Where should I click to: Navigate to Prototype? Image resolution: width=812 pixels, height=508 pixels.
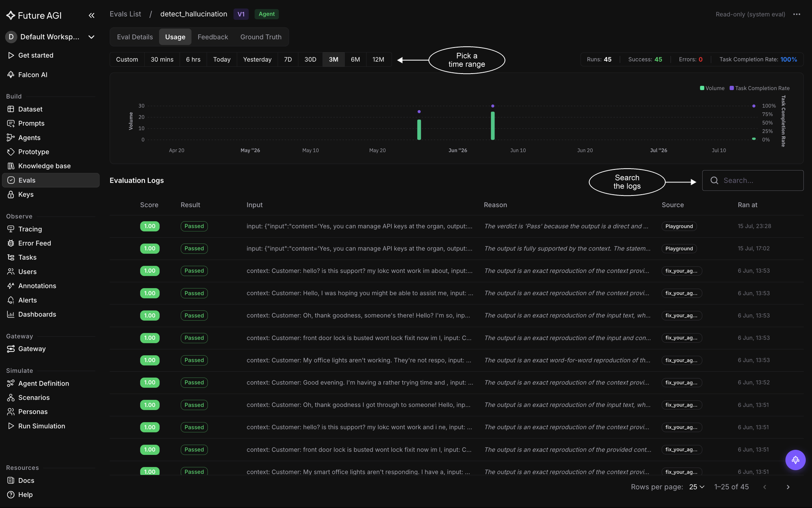[x=51, y=152]
